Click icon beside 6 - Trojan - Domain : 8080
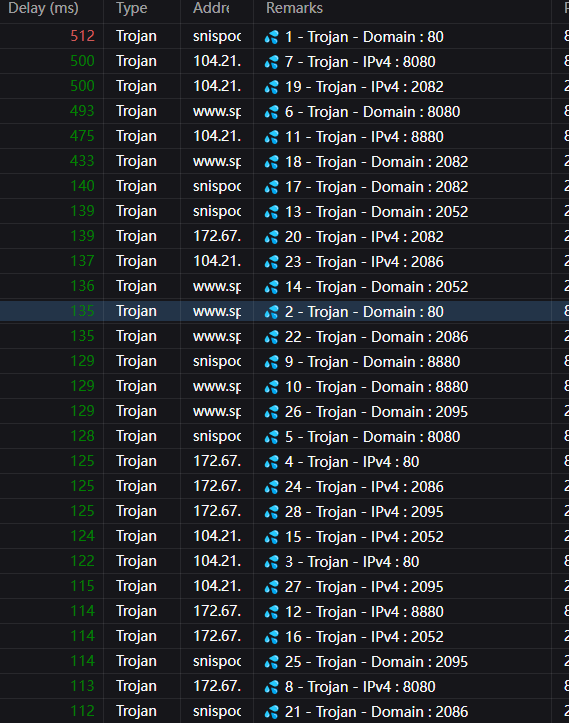 tap(272, 112)
